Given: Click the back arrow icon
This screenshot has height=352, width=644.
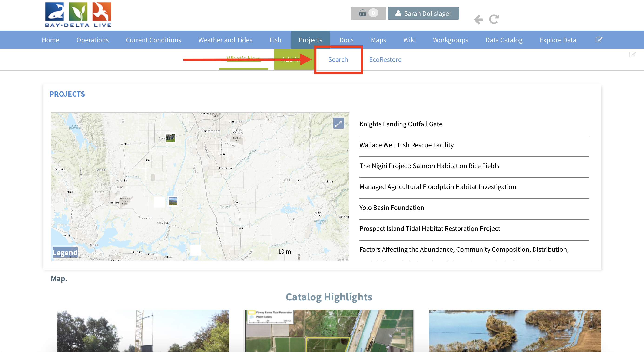Looking at the screenshot, I should [x=478, y=20].
